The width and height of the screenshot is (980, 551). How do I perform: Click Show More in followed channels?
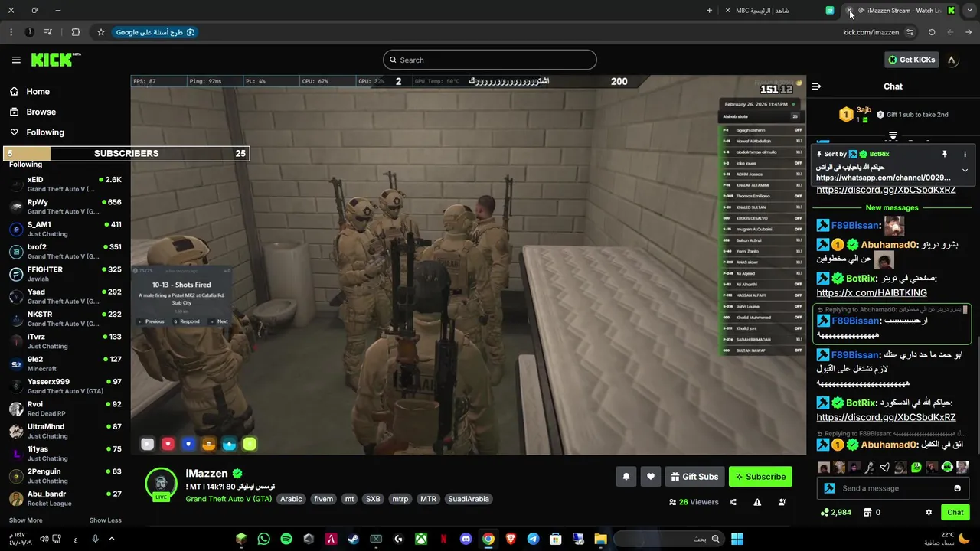coord(26,520)
